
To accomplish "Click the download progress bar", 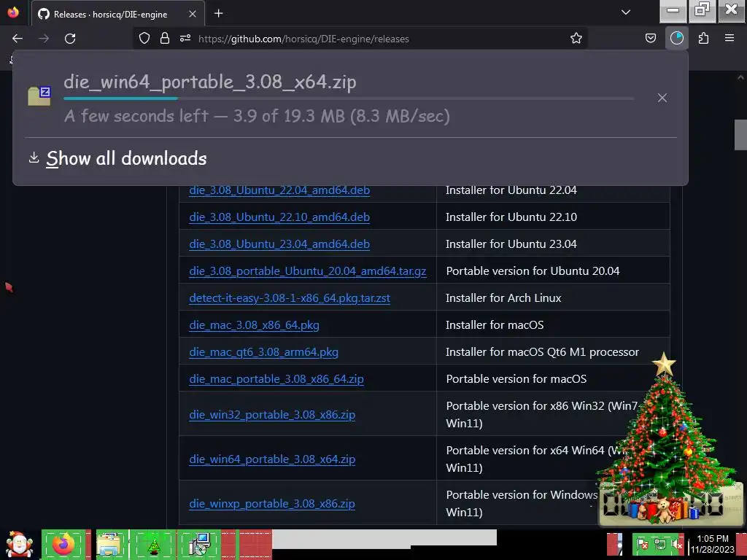I will (349, 98).
